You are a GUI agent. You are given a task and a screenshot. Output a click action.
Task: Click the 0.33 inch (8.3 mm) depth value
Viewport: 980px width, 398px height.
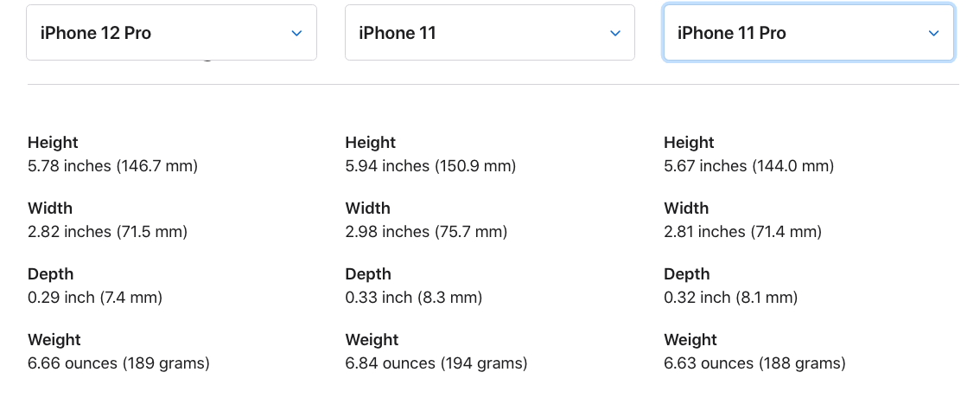pos(413,298)
